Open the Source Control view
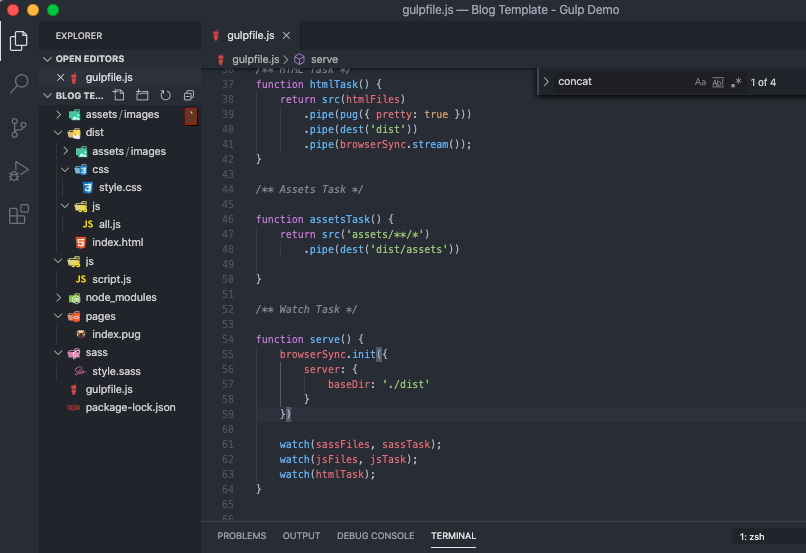The height and width of the screenshot is (553, 806). tap(18, 127)
